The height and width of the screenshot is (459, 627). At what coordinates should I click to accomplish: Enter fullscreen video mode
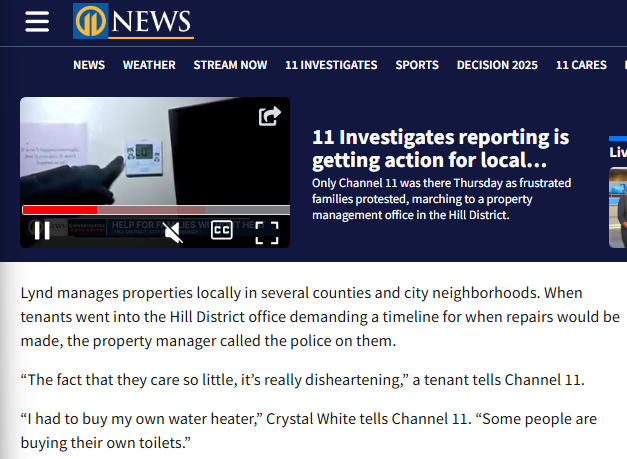pos(267,233)
